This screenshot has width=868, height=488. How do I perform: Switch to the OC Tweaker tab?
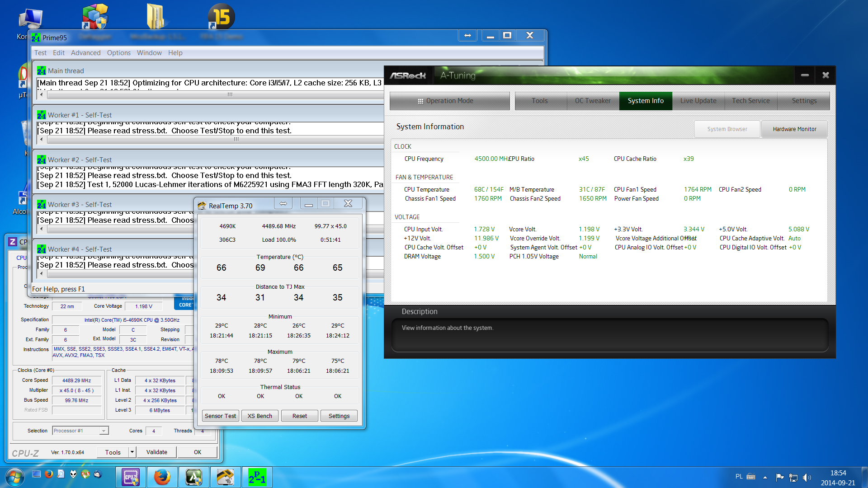592,101
